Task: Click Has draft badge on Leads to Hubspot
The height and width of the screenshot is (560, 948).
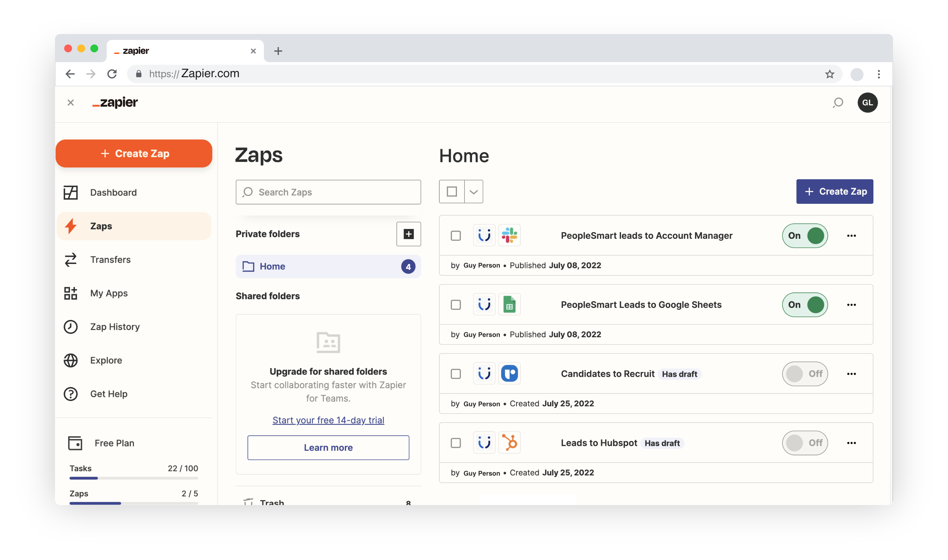Action: [x=662, y=444]
